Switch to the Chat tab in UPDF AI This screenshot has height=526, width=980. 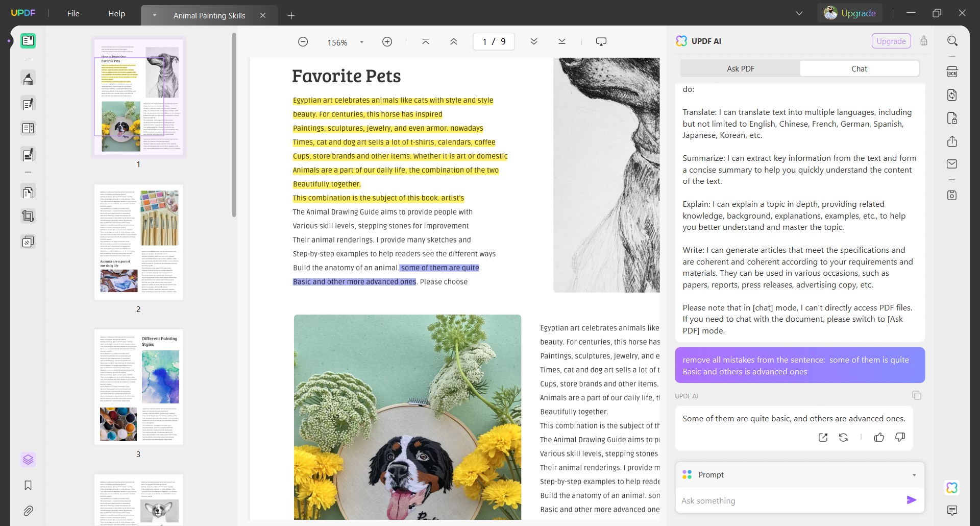point(860,68)
